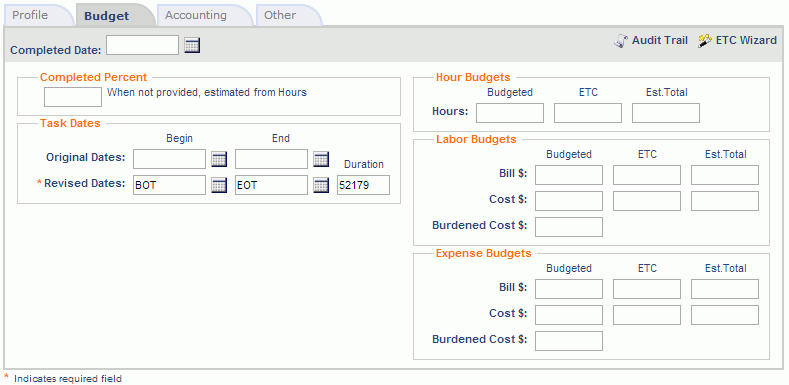Screen dimensions: 789x385
Task: Click the Revised Dates Duration field
Action: point(363,185)
